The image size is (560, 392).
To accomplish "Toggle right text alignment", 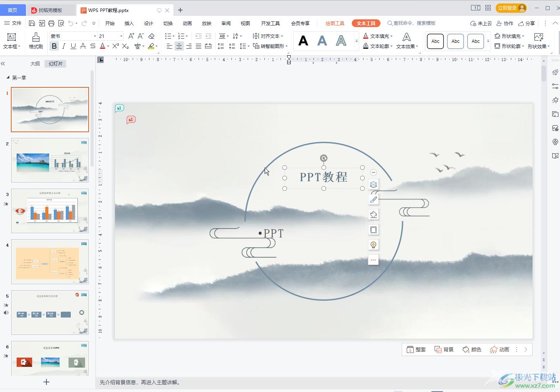I will click(189, 46).
